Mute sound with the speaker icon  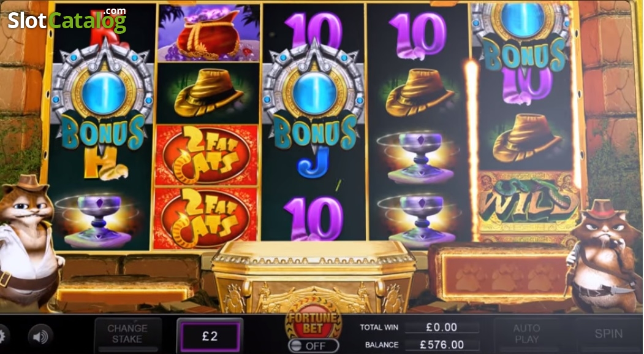[x=40, y=337]
